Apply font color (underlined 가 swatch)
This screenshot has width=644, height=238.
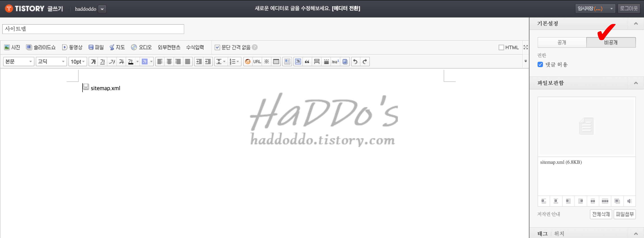click(x=131, y=62)
